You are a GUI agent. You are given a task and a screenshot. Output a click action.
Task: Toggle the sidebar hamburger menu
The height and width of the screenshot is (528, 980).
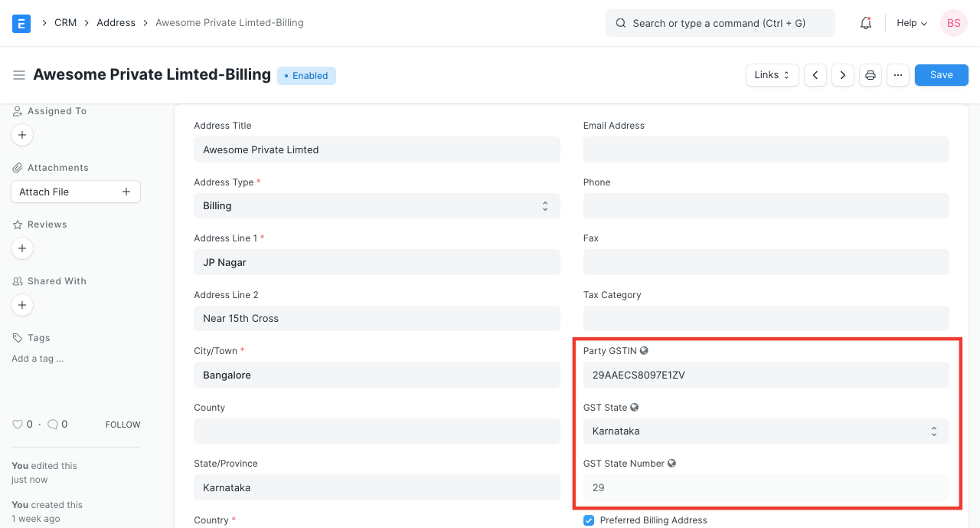click(x=19, y=75)
